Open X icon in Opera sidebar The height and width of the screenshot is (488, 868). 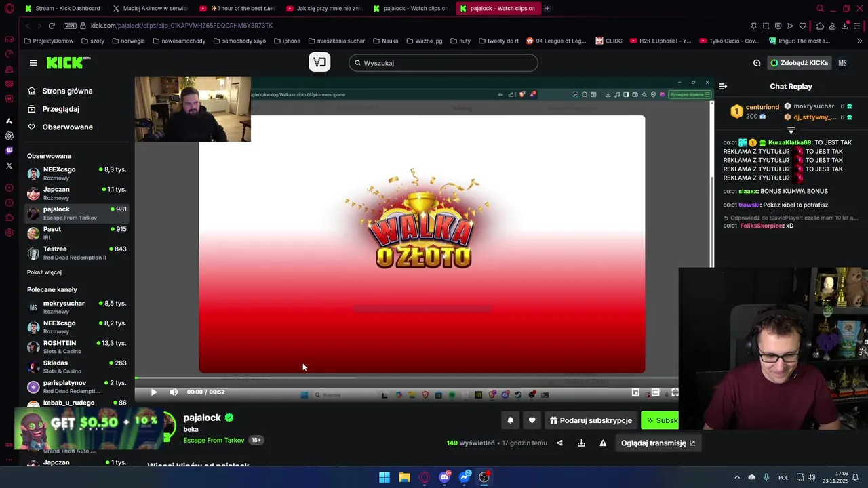click(x=9, y=165)
